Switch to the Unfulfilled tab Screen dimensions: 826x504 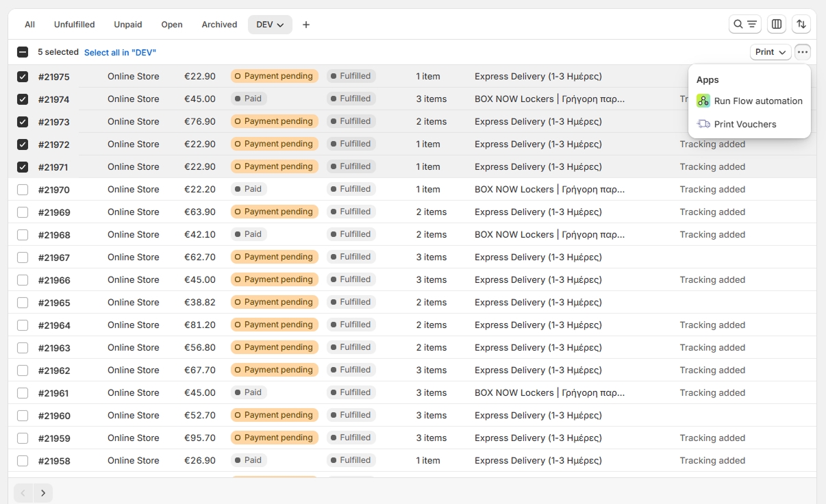tap(74, 25)
